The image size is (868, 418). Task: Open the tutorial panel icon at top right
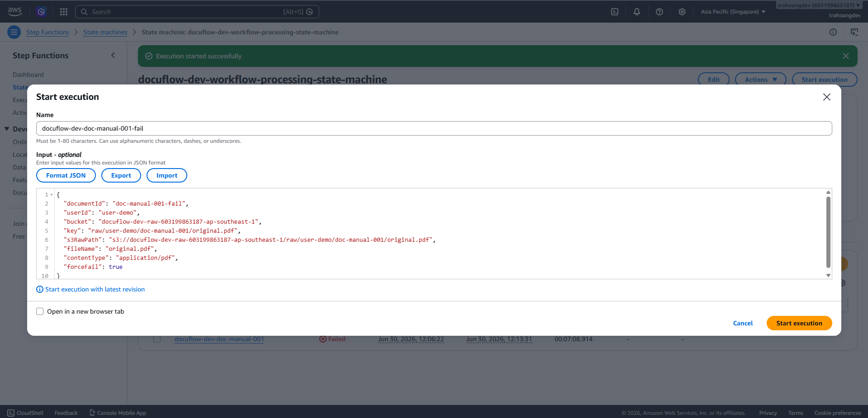click(854, 32)
